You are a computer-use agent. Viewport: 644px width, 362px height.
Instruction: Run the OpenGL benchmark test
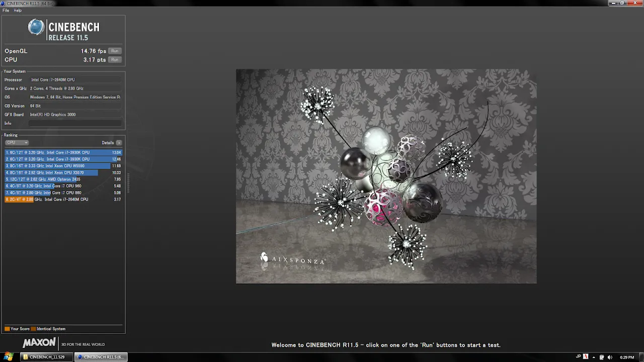point(115,51)
